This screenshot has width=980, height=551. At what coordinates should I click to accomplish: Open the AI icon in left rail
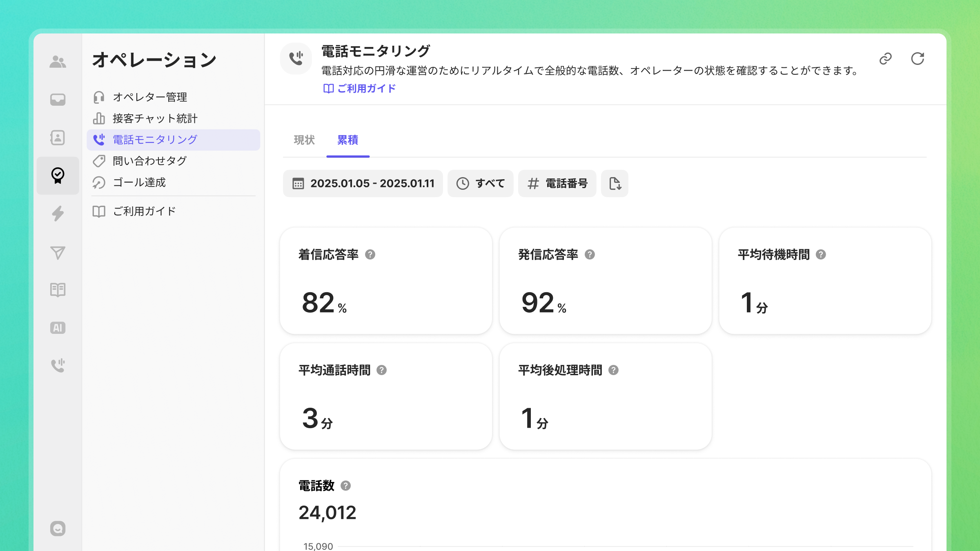pyautogui.click(x=58, y=328)
